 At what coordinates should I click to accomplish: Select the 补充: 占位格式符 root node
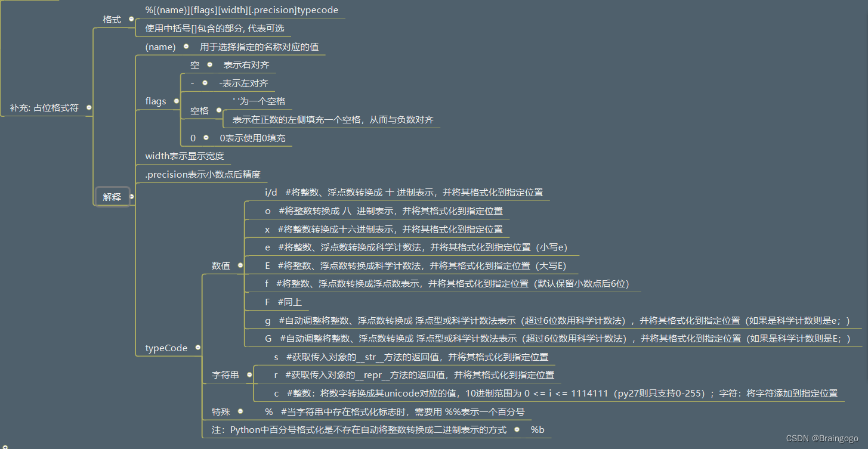[x=44, y=108]
